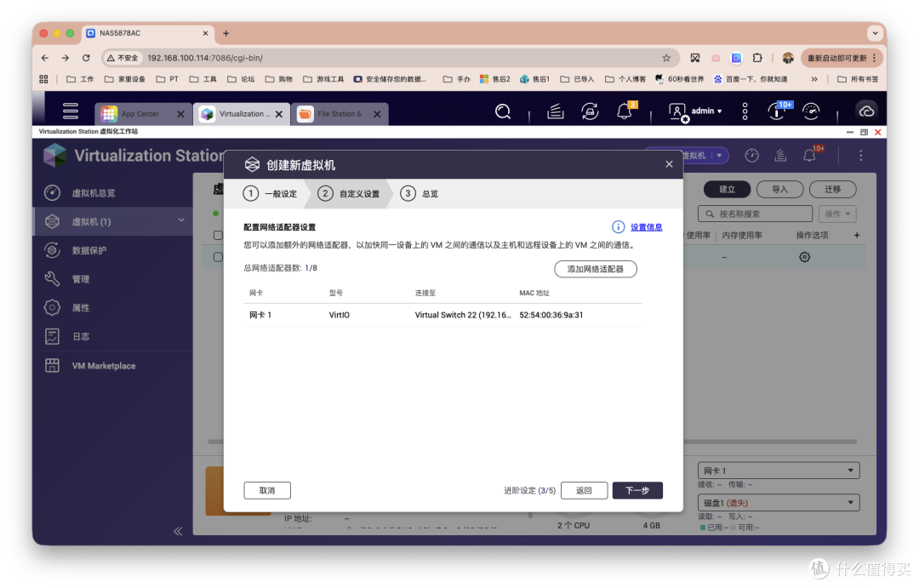
Task: Open the QTS dashboard gauge icon
Action: click(811, 111)
